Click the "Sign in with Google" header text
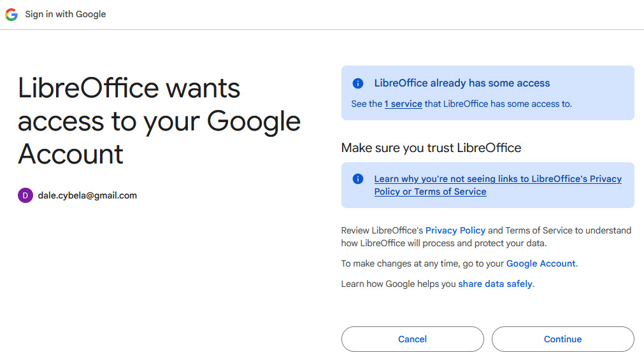The height and width of the screenshot is (362, 644). 66,14
